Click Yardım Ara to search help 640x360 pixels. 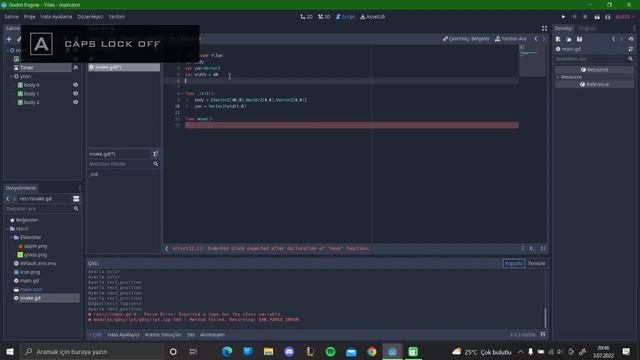(511, 39)
